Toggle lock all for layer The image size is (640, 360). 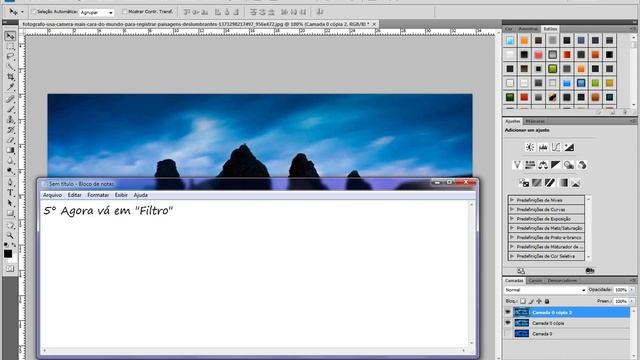(x=547, y=301)
